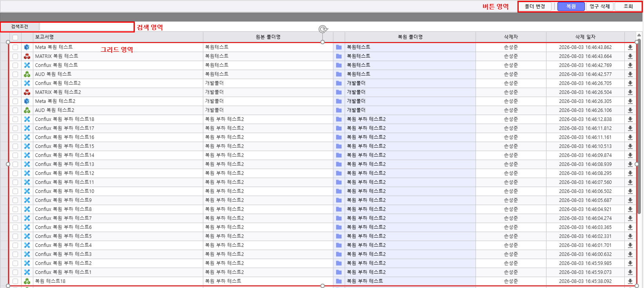Click download icon for Conflux 복원 부하 테스트17
Viewport: 644px width, 288px height.
pyautogui.click(x=630, y=128)
